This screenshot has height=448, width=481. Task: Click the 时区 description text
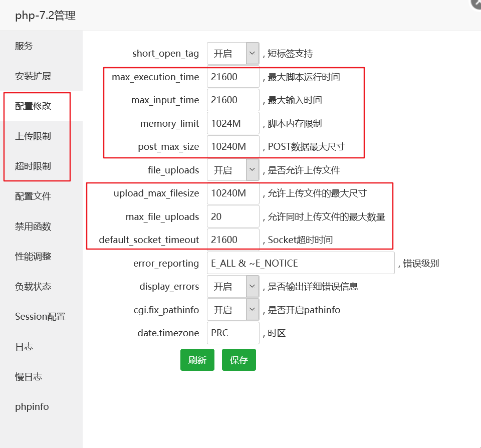click(277, 333)
